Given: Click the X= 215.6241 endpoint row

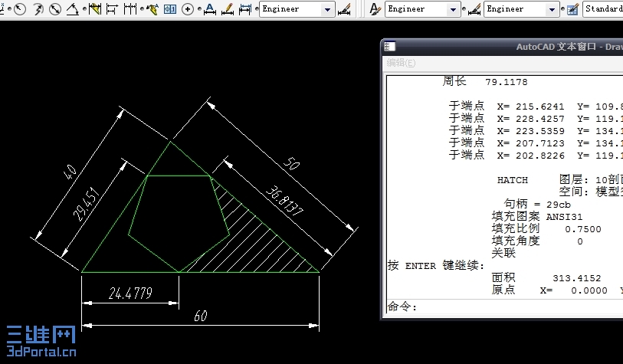Looking at the screenshot, I should (x=536, y=107).
